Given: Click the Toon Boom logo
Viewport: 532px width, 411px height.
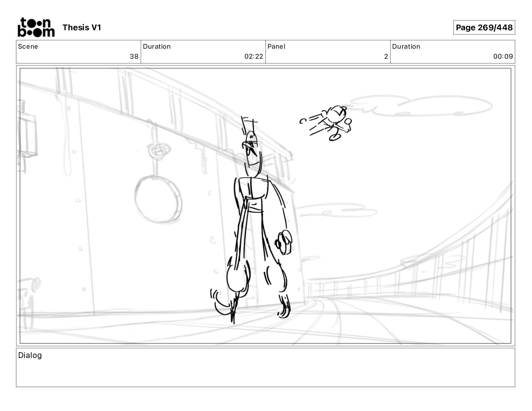Looking at the screenshot, I should [x=36, y=27].
